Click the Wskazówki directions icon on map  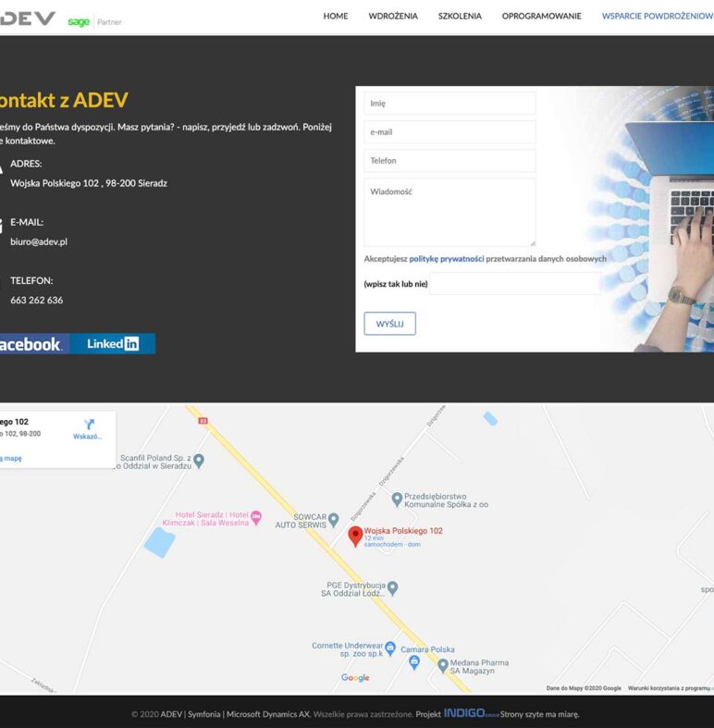88,425
